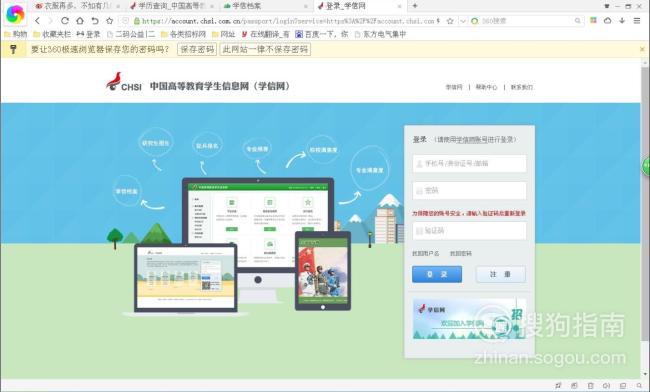Close the 学信档案 tab
The width and height of the screenshot is (650, 392).
tap(306, 6)
